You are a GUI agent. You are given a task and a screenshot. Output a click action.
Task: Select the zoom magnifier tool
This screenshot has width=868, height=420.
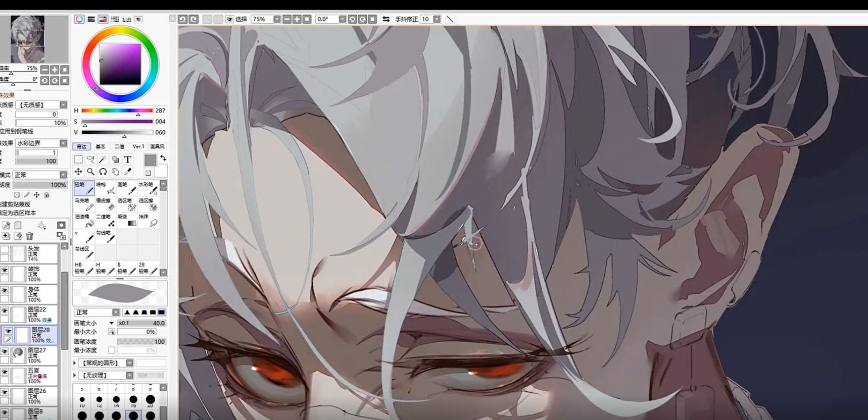pos(90,172)
